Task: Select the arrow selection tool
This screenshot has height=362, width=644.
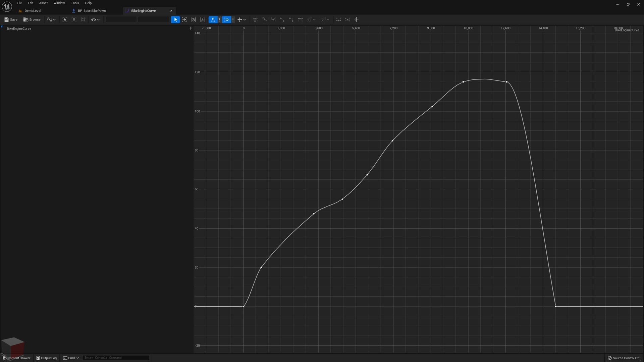Action: 175,20
